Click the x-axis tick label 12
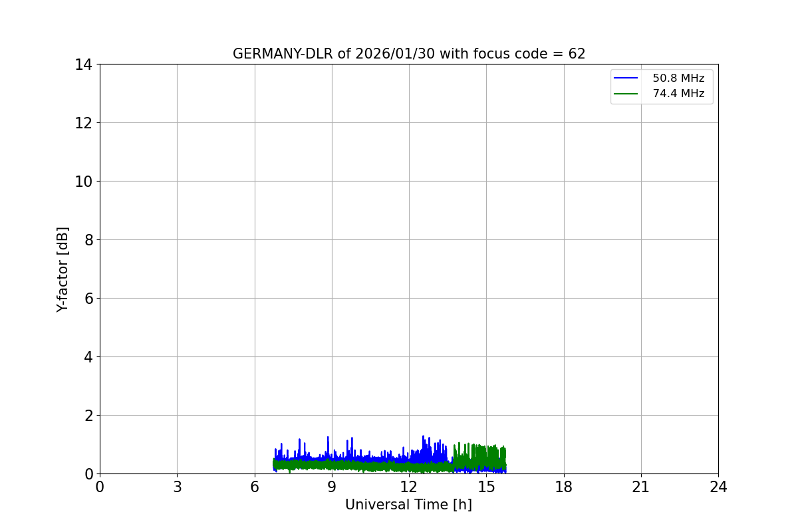 coord(409,487)
